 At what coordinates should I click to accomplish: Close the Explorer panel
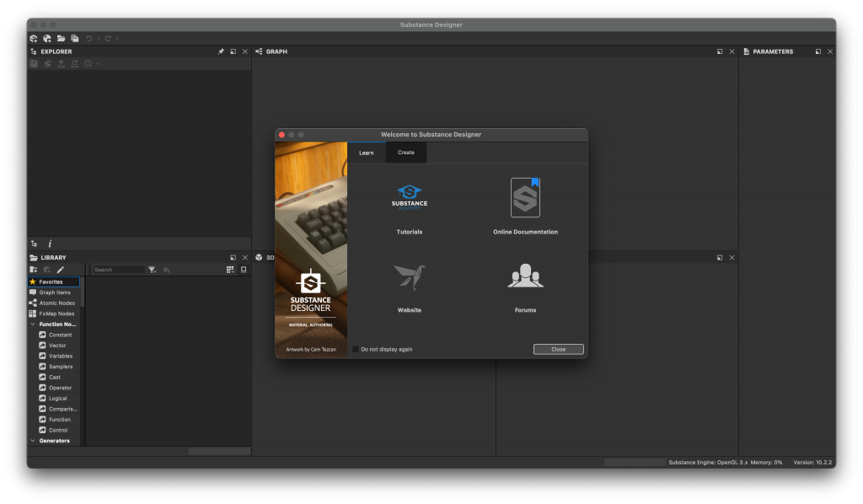[x=245, y=51]
